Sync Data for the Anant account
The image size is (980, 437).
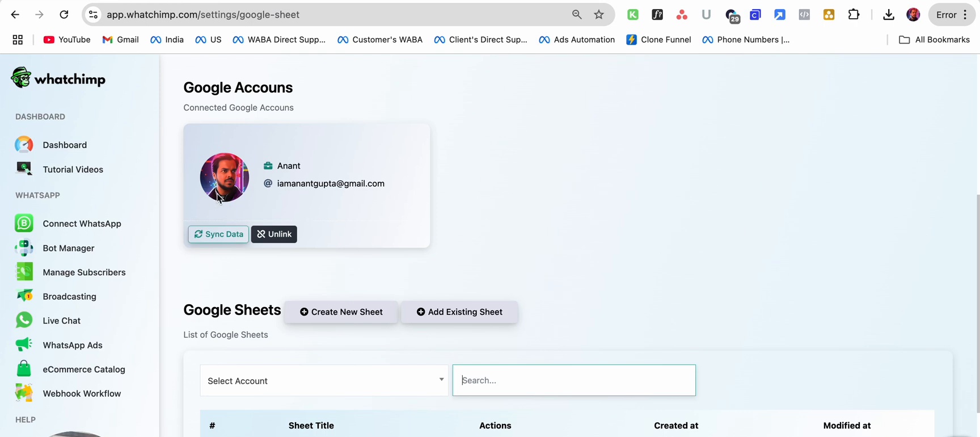click(x=218, y=234)
